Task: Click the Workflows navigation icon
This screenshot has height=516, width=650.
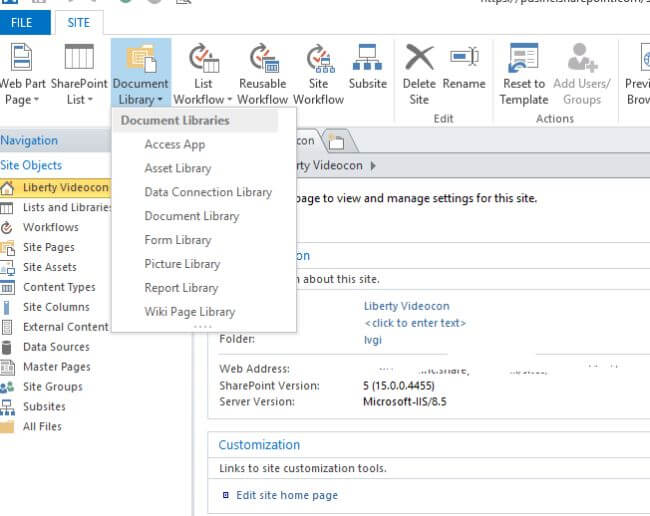Action: 6,228
